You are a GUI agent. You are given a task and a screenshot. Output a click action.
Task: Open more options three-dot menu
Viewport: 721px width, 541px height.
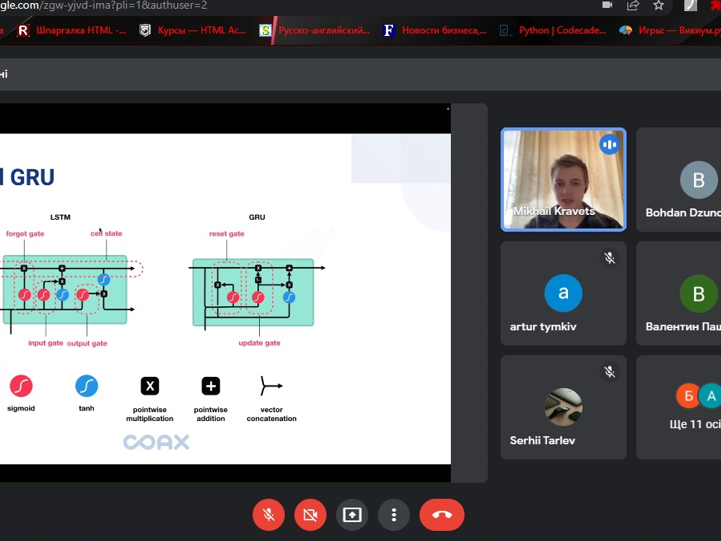(x=394, y=515)
